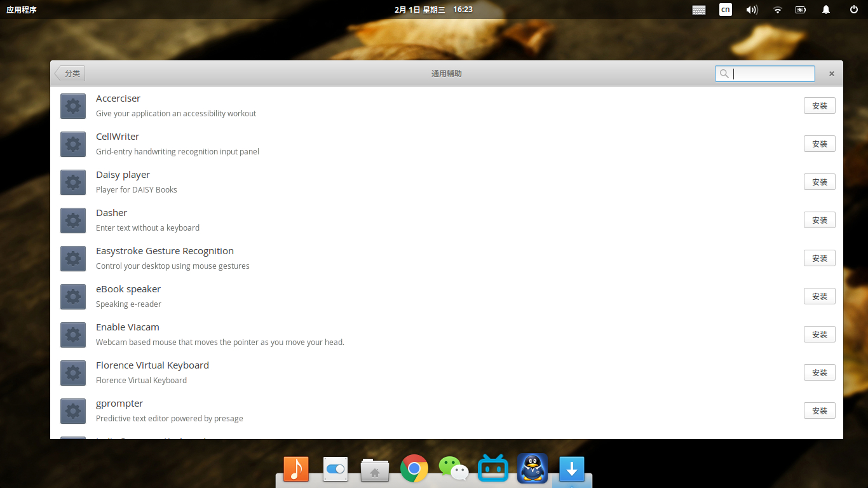Screen dimensions: 868x488
Task: Select Easystroke Gesture Recognition title
Action: click(165, 251)
